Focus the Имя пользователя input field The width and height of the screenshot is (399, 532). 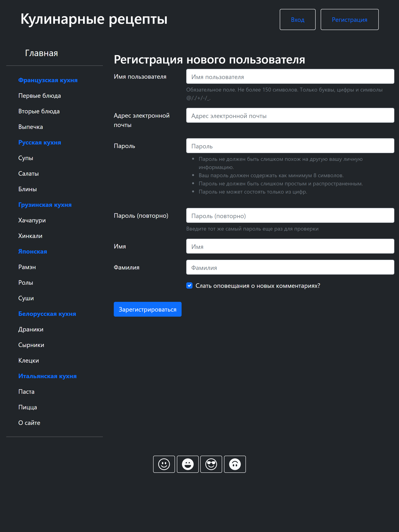pos(290,77)
